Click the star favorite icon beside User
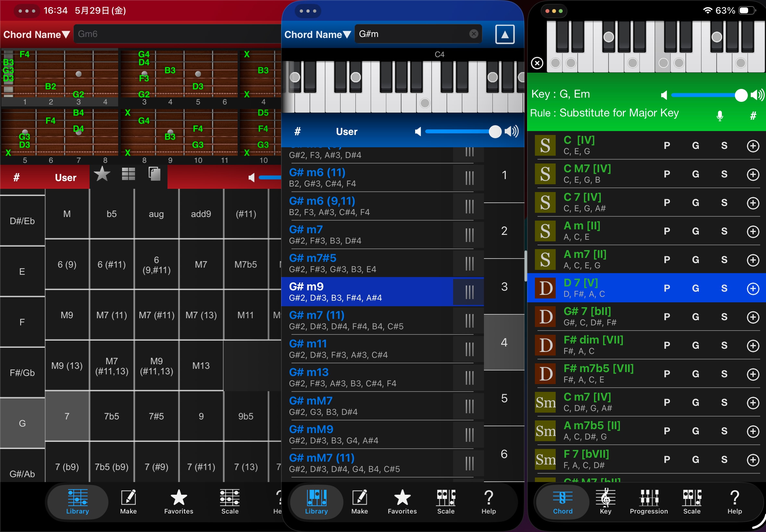The height and width of the screenshot is (532, 766). [102, 174]
